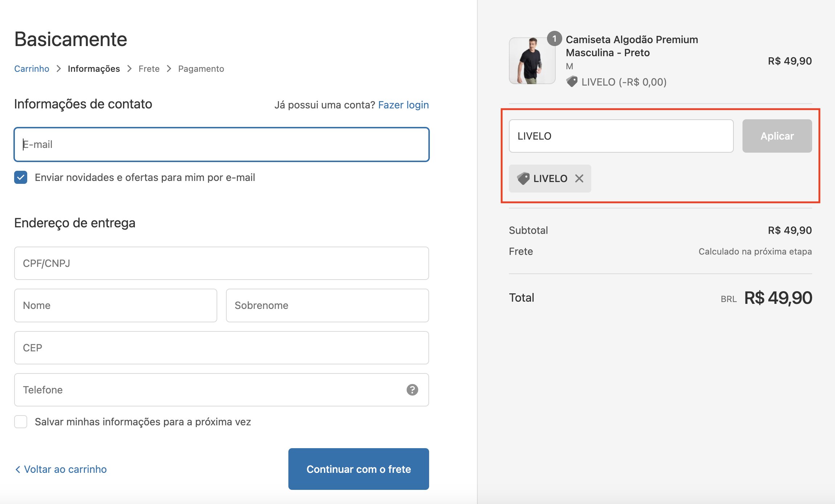This screenshot has height=504, width=835.
Task: Click the LIVELO (-R$ 0,00) discount text
Action: coord(624,82)
